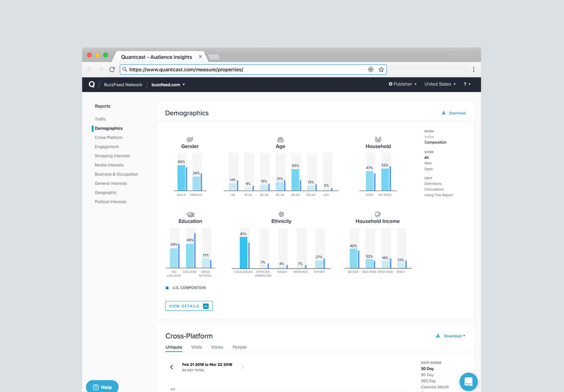Image resolution: width=564 pixels, height=392 pixels.
Task: Open the General Interests report
Action: tap(110, 183)
